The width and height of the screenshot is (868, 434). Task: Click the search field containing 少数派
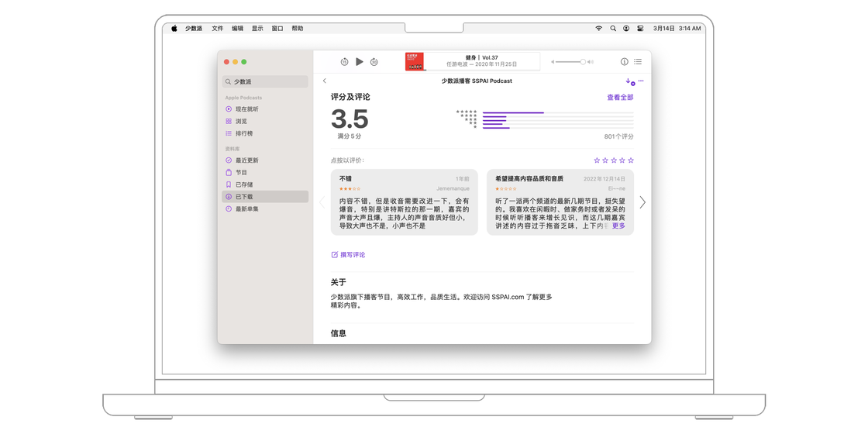(x=265, y=81)
